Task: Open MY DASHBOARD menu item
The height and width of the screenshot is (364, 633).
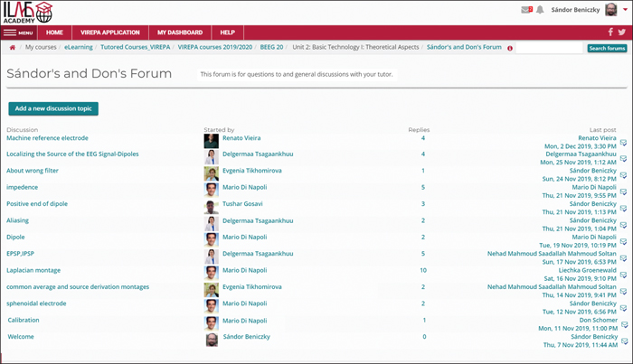Action: pos(180,33)
